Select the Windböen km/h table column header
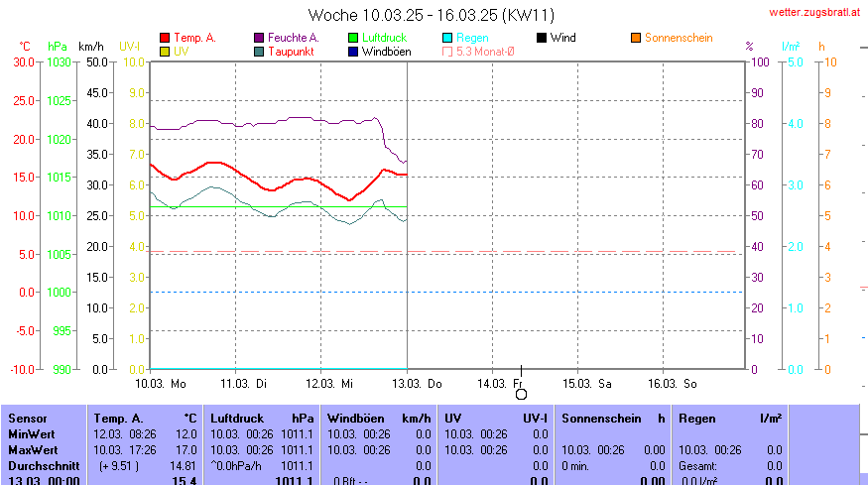The image size is (868, 485). pos(379,419)
